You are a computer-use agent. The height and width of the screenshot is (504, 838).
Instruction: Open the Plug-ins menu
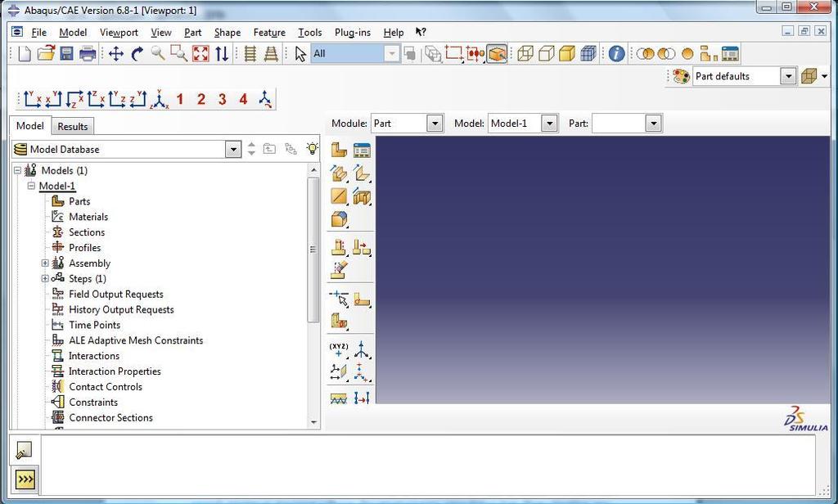(352, 33)
